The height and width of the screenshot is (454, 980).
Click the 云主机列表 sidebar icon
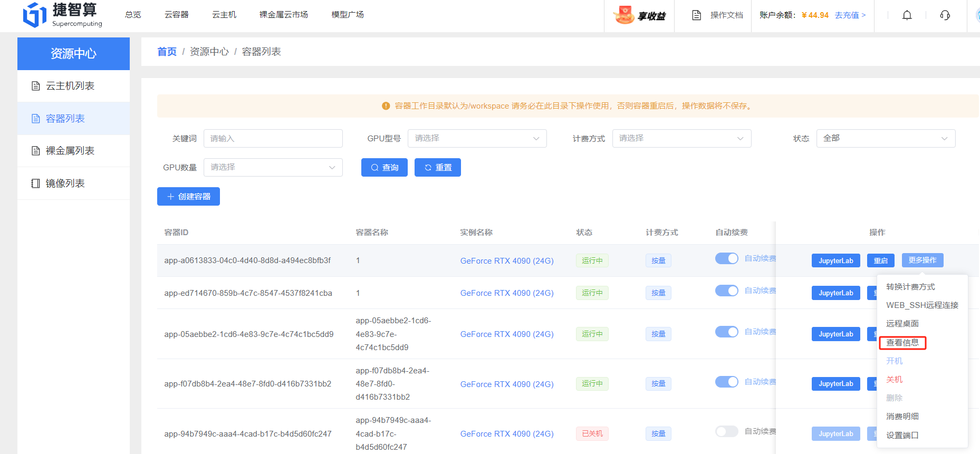tap(36, 86)
